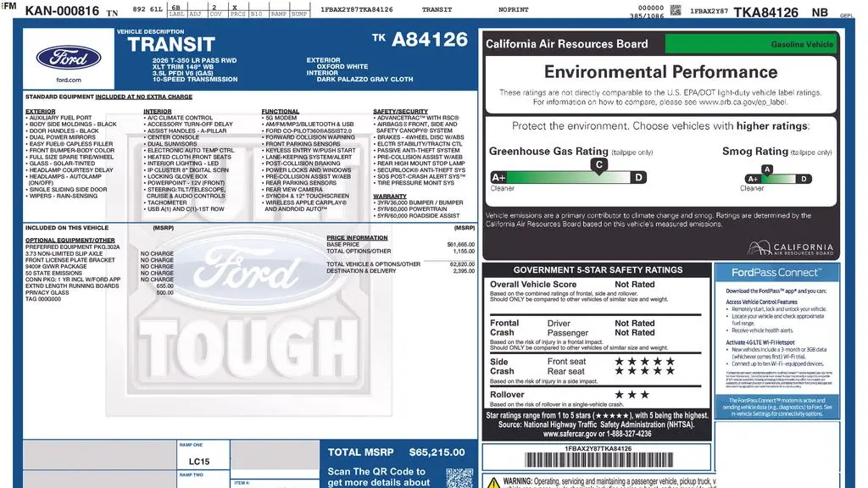
Task: Click the five stars for Side Crash Rear seat
Action: [644, 371]
